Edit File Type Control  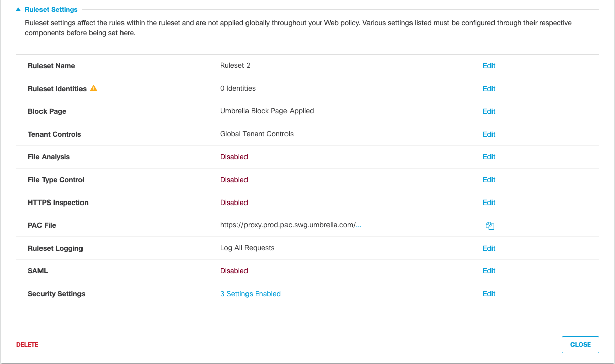click(x=489, y=180)
